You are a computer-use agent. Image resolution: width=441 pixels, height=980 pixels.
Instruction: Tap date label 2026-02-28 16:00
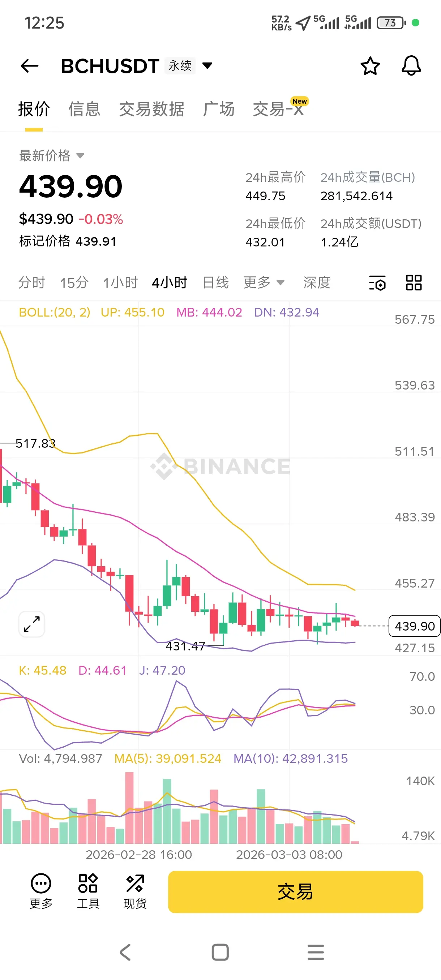click(139, 855)
